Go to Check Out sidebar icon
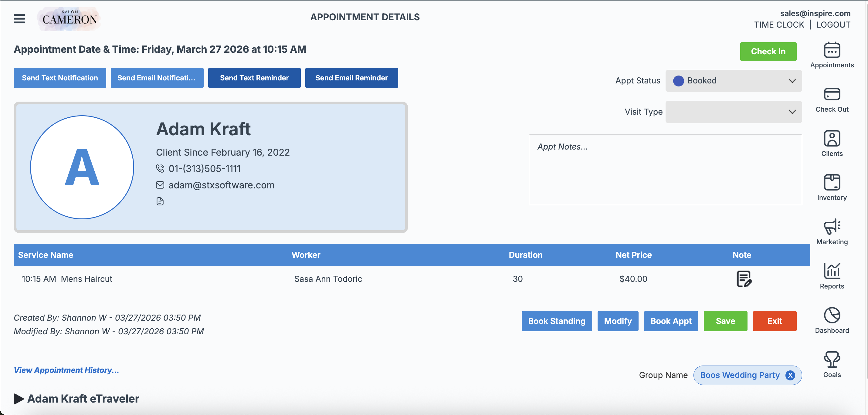868x415 pixels. pos(832,95)
